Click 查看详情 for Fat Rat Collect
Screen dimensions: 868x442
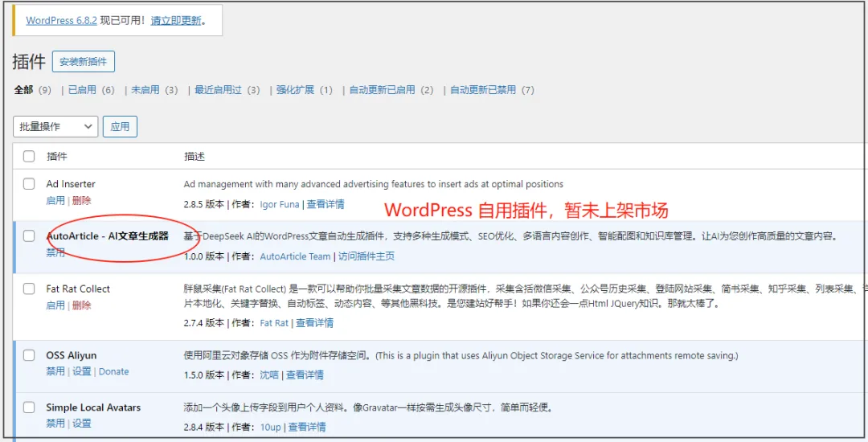[x=314, y=322]
